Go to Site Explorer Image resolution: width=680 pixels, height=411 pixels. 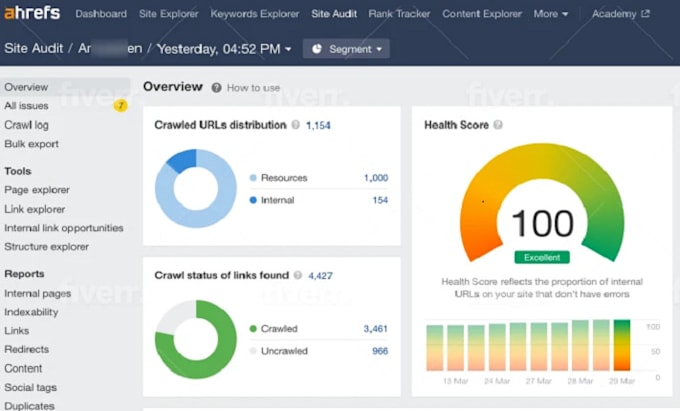[168, 14]
